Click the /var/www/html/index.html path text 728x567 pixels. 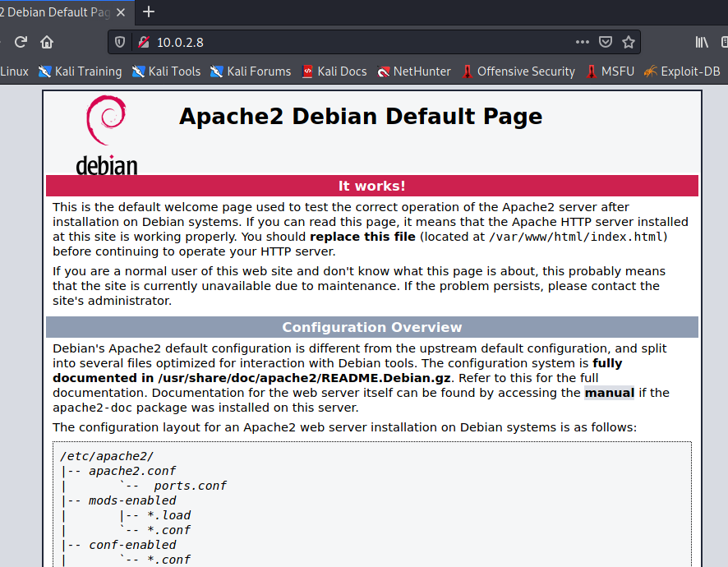576,237
